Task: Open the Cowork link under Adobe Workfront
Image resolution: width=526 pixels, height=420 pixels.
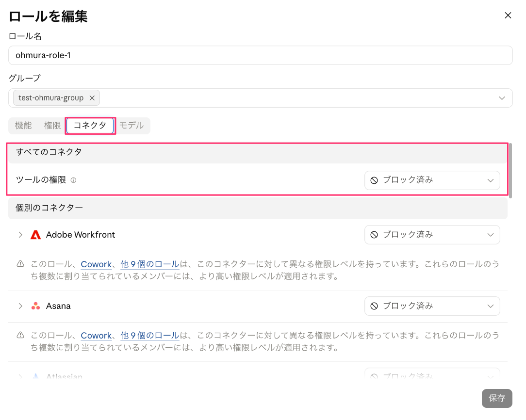Action: [96, 264]
